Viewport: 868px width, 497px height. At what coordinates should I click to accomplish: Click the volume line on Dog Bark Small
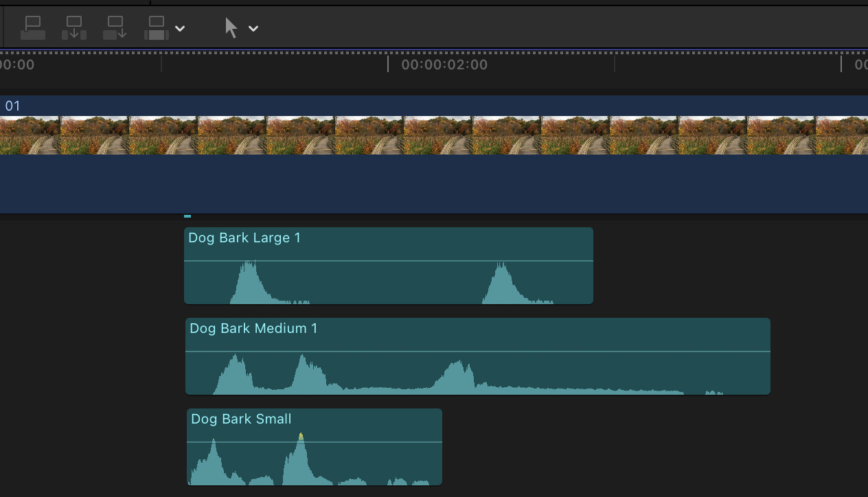(371, 442)
